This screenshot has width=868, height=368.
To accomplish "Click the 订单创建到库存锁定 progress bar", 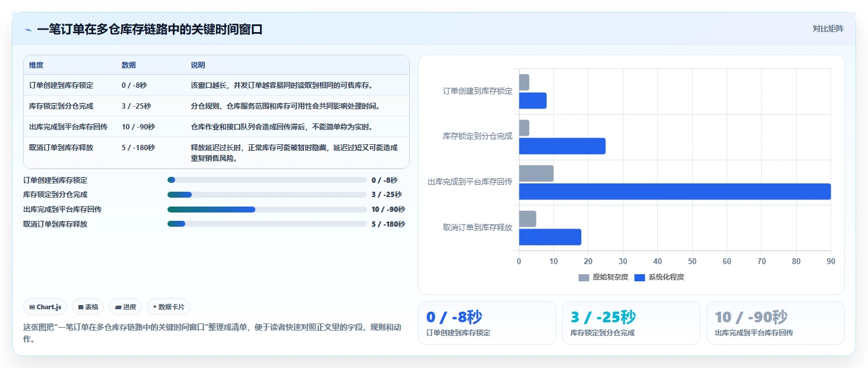I will pos(267,180).
